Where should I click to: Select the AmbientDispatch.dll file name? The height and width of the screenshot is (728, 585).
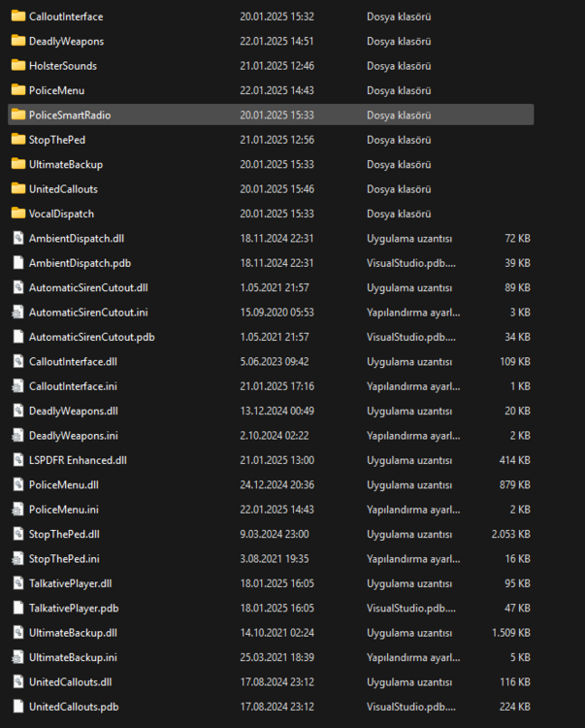coord(77,238)
